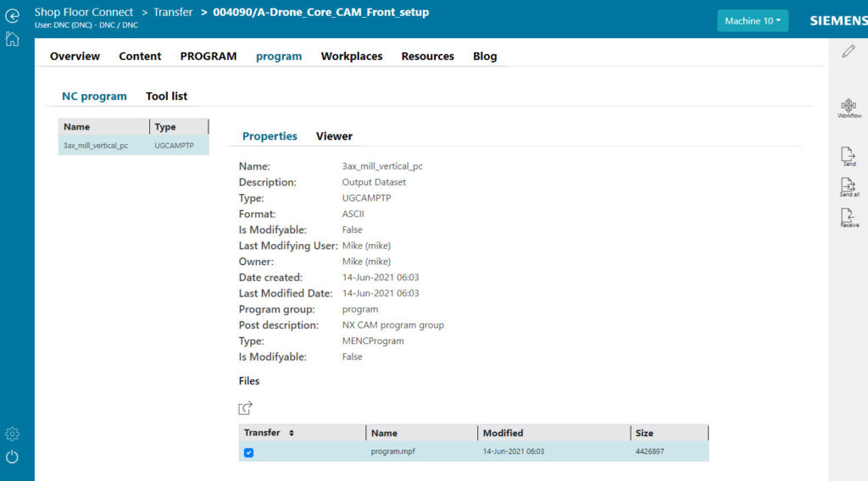This screenshot has height=481, width=868.
Task: Click the User DNC info text
Action: (x=86, y=25)
